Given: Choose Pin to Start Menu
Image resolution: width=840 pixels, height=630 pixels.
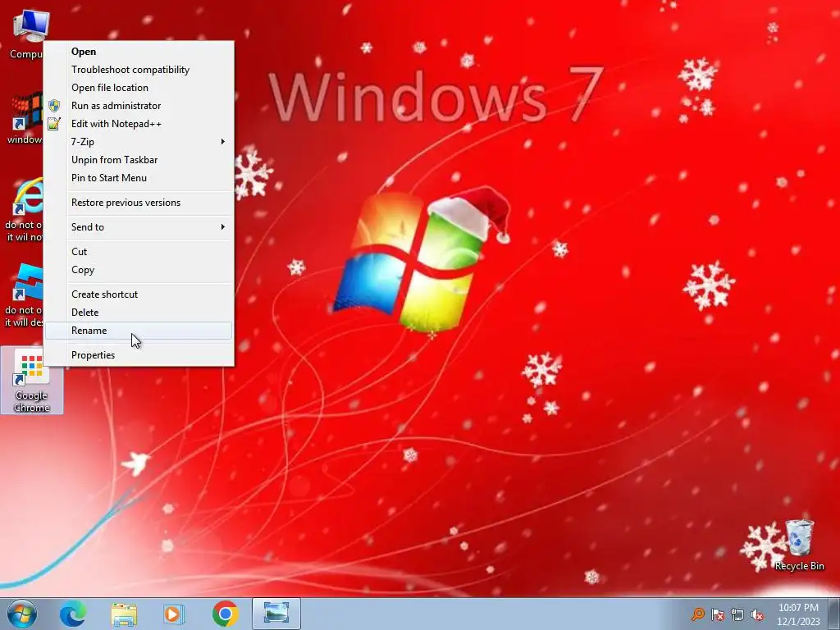Looking at the screenshot, I should pyautogui.click(x=138, y=178).
